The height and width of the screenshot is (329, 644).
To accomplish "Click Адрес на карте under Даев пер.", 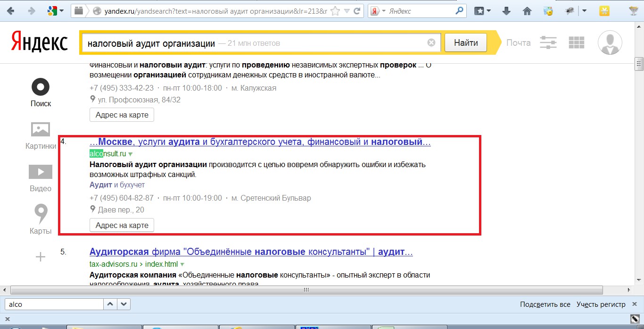I will click(x=122, y=225).
